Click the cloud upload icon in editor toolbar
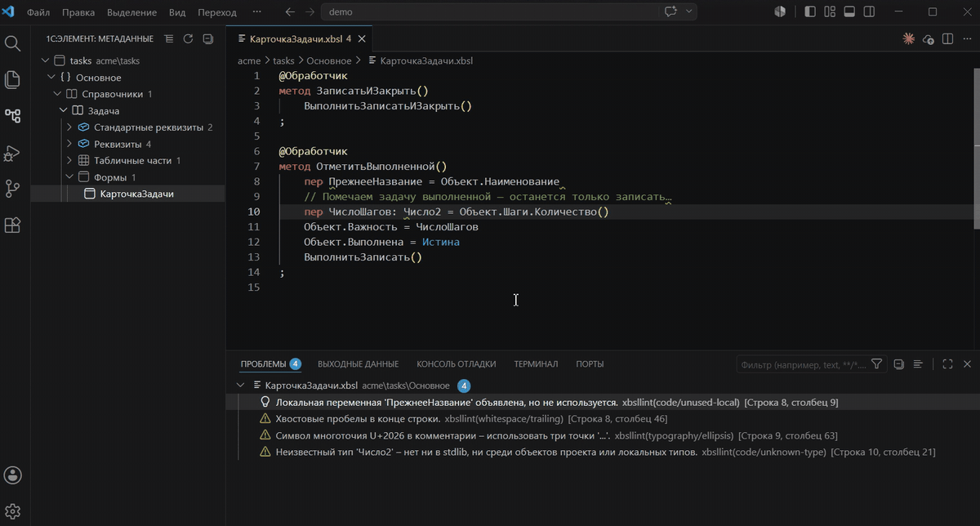This screenshot has width=980, height=526. coord(928,38)
